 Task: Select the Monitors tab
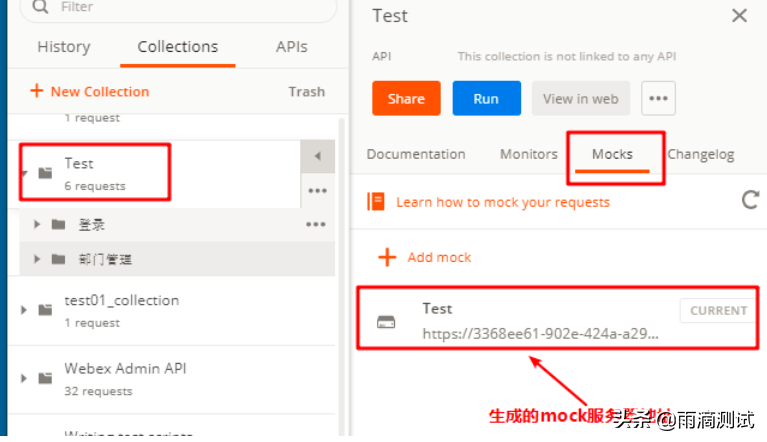pos(528,154)
